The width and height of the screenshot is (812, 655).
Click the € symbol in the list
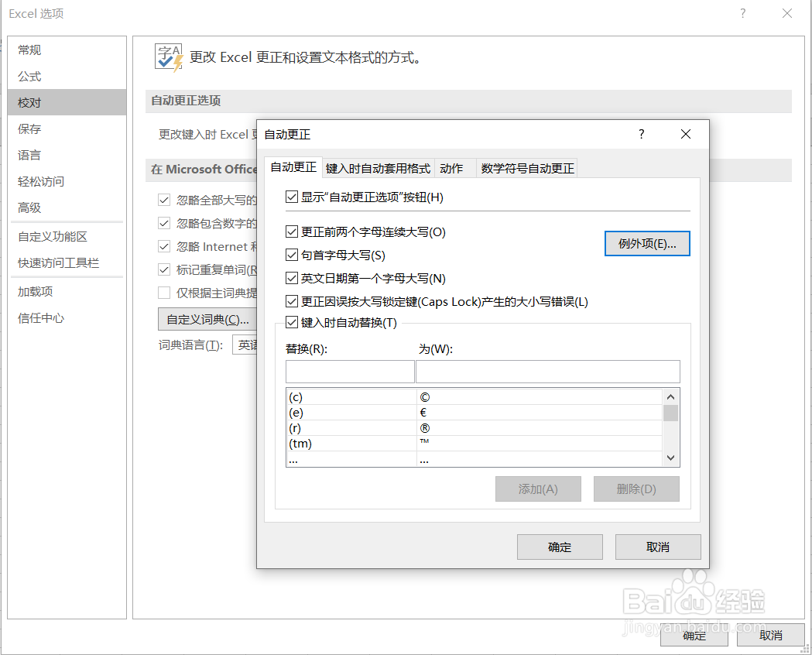(423, 413)
